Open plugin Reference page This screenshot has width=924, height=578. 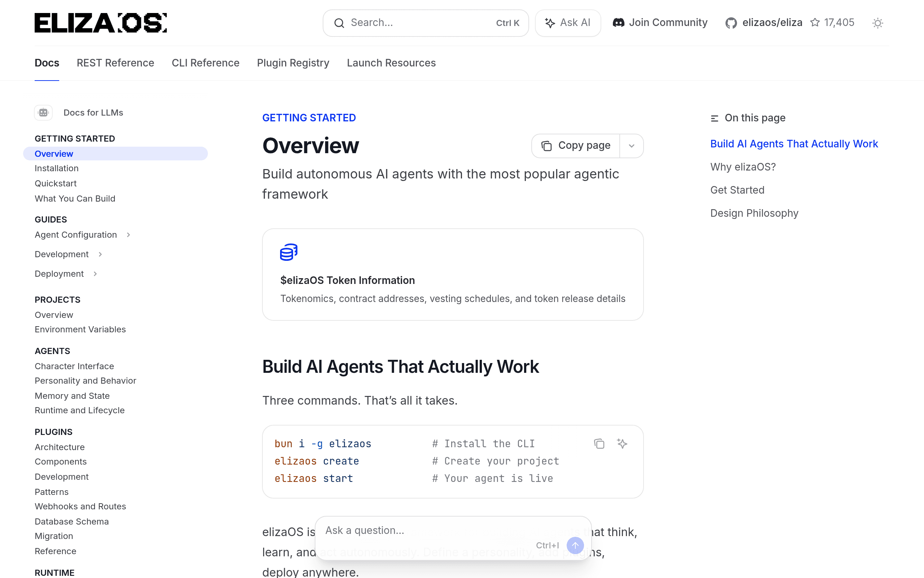pos(55,551)
